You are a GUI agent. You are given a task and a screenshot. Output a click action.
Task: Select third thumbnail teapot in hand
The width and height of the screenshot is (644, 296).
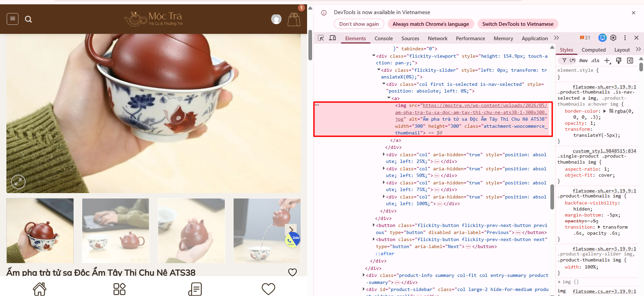coord(191,231)
